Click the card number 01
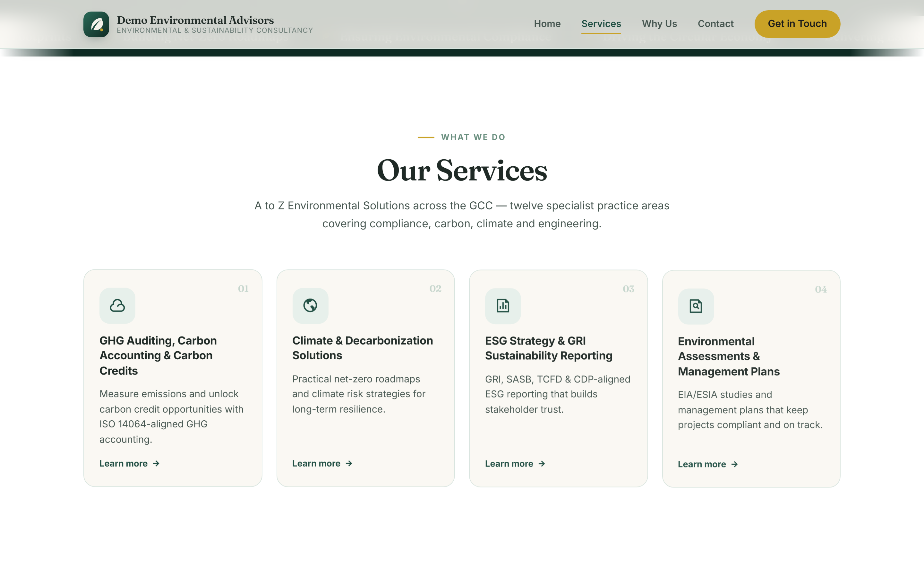 coord(243,289)
